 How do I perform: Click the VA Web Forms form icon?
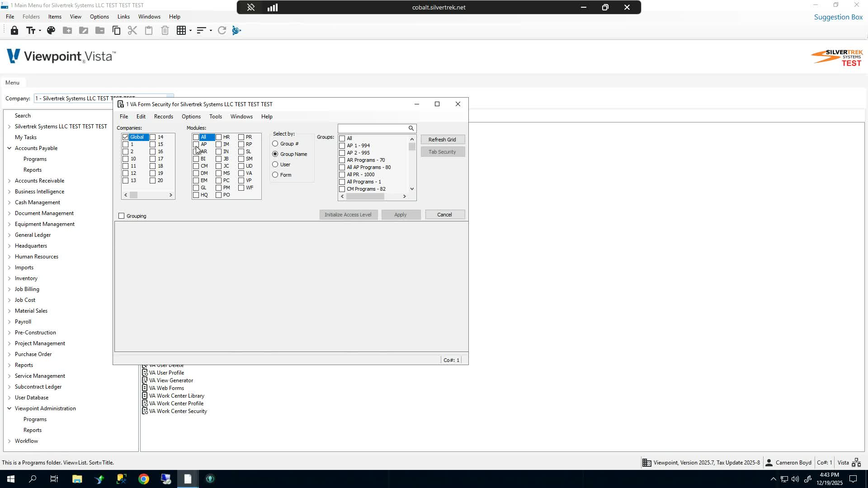click(145, 388)
